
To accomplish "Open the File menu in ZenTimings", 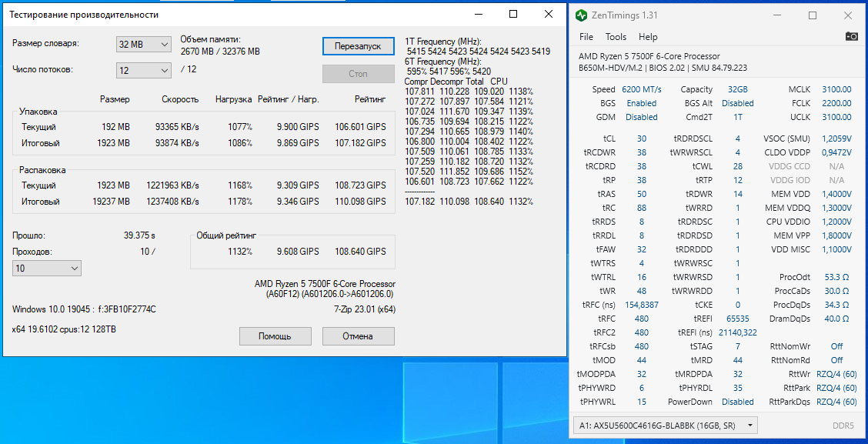I will [586, 37].
